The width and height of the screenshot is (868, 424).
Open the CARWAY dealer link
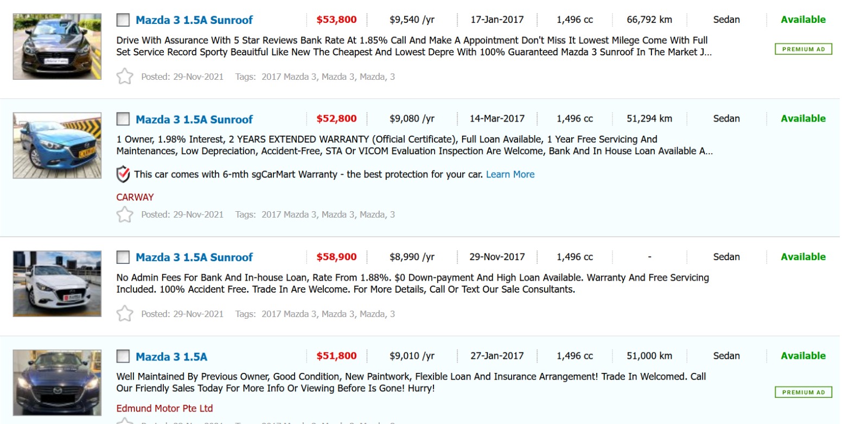pos(135,197)
